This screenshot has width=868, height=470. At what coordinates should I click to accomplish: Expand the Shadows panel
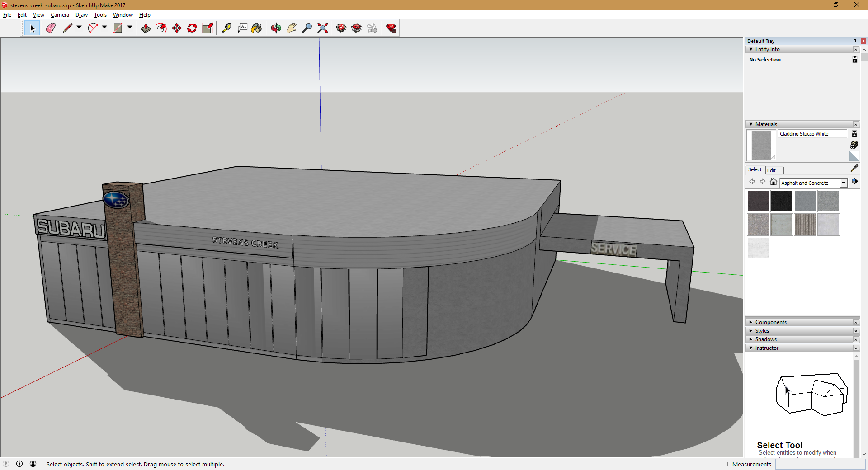[766, 339]
